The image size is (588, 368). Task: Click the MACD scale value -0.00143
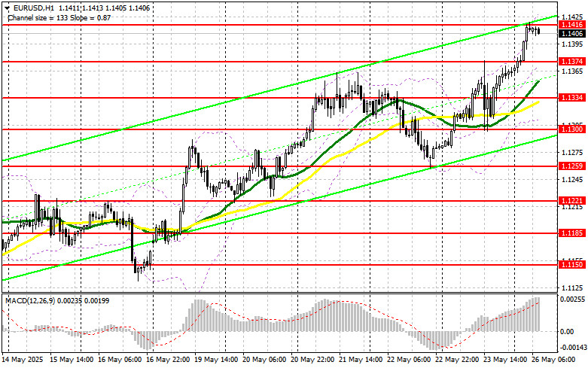pyautogui.click(x=572, y=348)
